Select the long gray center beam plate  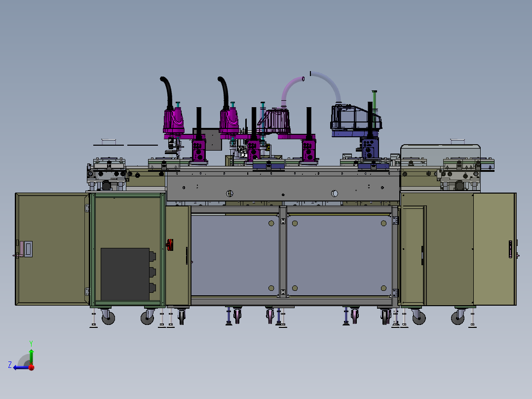[x=283, y=186]
